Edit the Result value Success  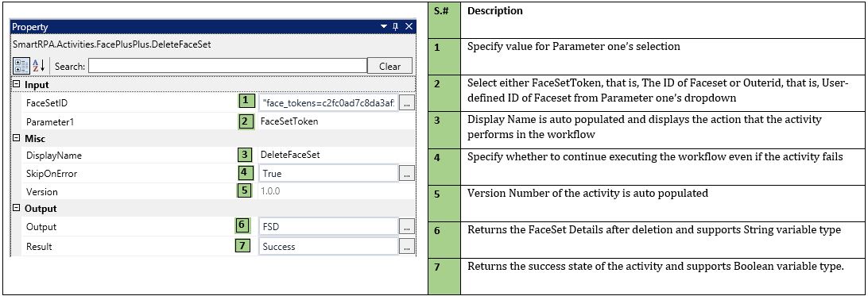point(328,246)
